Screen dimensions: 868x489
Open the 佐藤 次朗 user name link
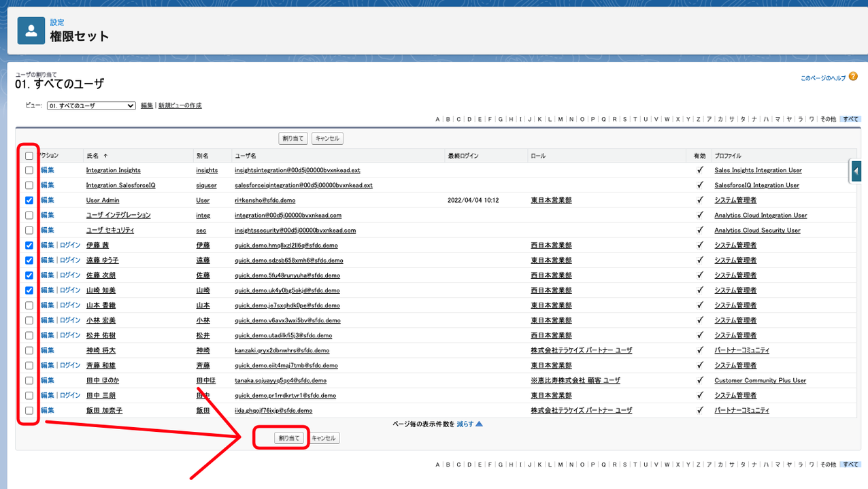coord(101,275)
